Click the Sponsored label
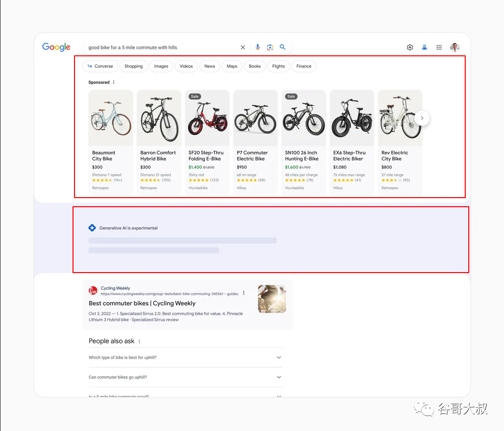 coord(99,82)
